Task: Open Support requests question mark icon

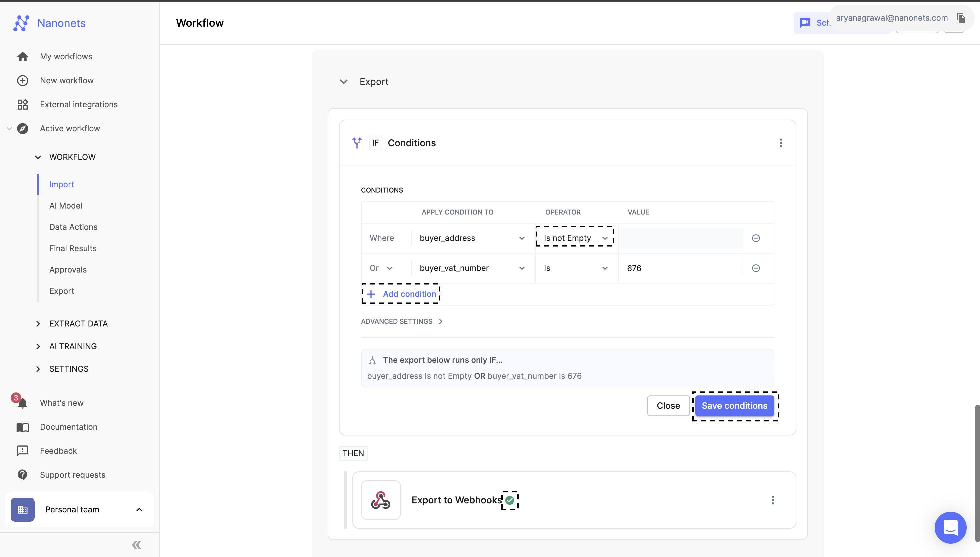Action: (23, 475)
